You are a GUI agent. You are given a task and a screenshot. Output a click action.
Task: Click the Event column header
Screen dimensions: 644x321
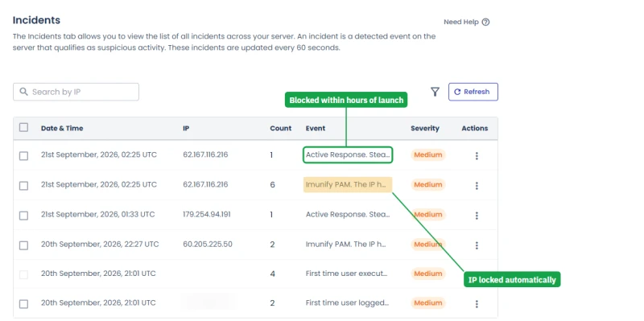point(316,128)
